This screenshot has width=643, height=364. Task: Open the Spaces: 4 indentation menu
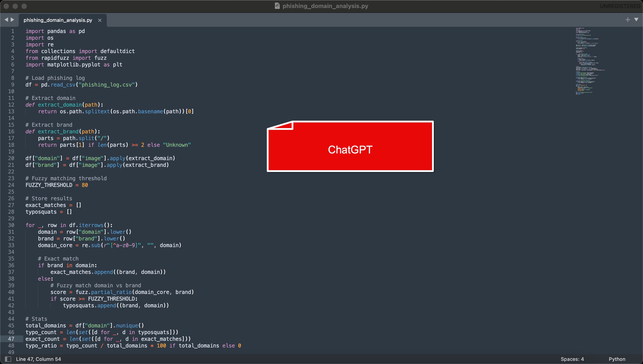572,359
